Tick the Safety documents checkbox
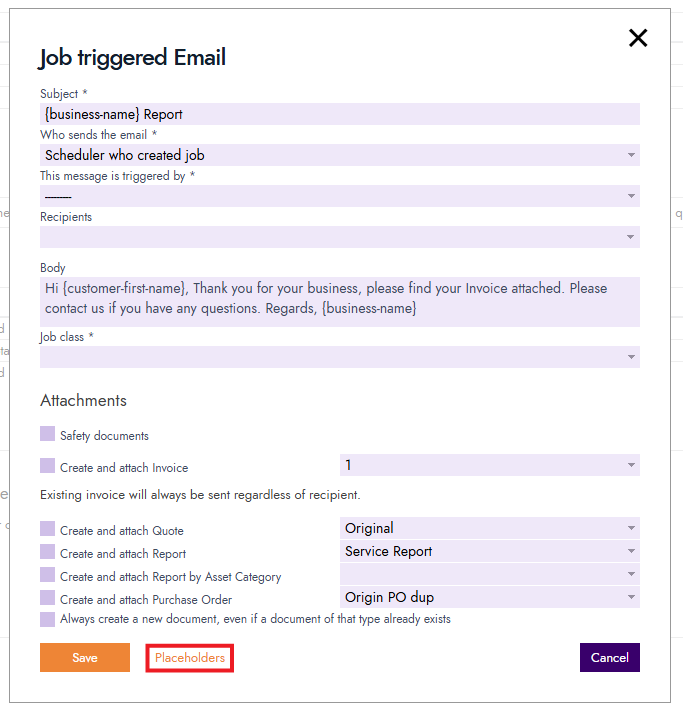The image size is (683, 714). click(x=47, y=434)
